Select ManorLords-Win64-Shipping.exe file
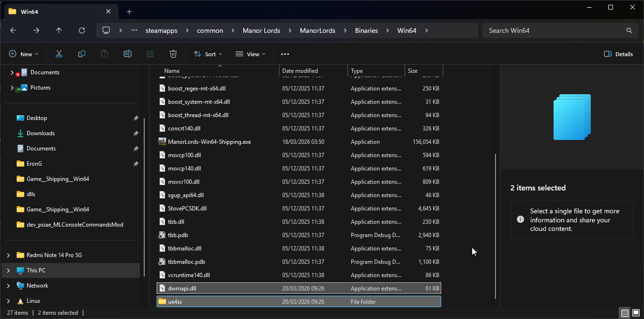 (x=209, y=142)
